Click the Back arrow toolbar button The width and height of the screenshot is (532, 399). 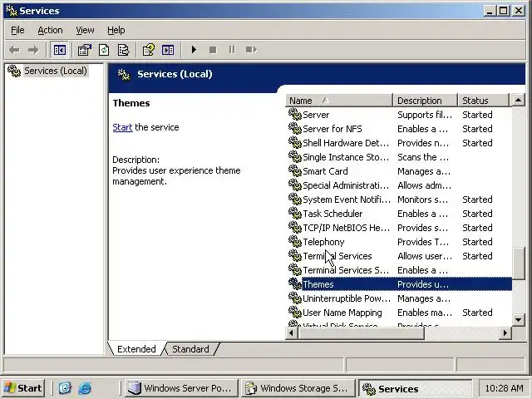click(x=14, y=50)
